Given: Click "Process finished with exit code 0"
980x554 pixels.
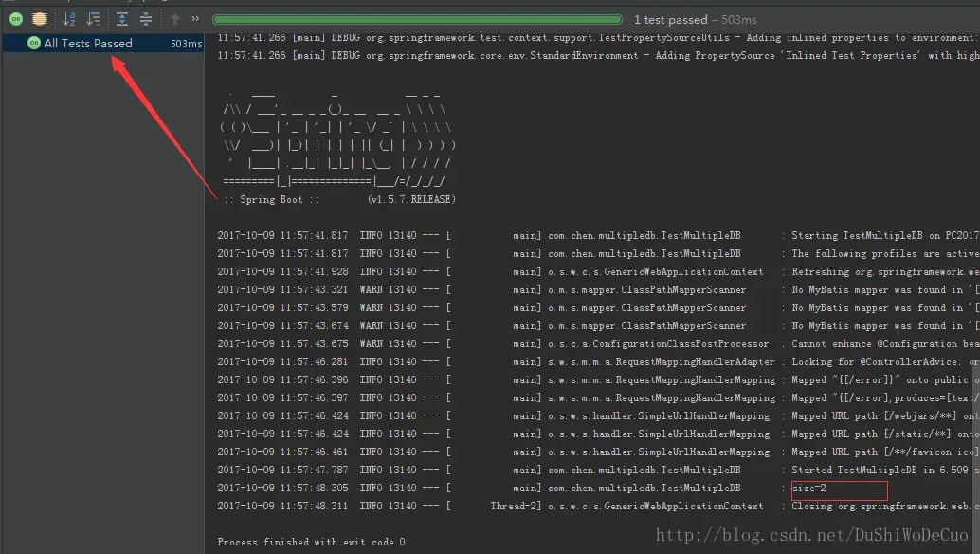Looking at the screenshot, I should click(x=311, y=542).
